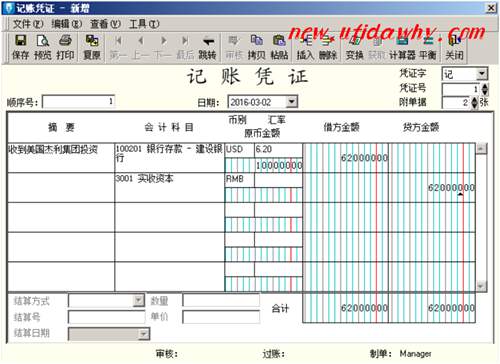Select account cell 3001 实收资本
This screenshot has height=364, width=500.
pos(170,187)
